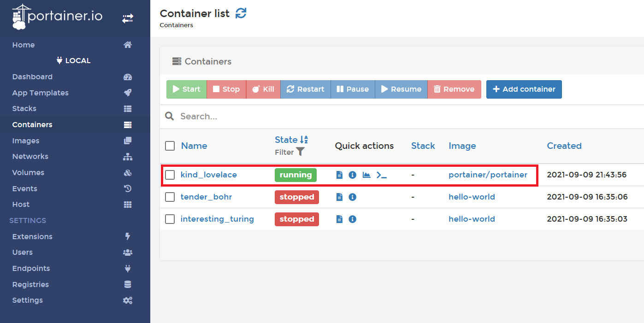Open the State filter funnel
The height and width of the screenshot is (323, 644).
(300, 152)
